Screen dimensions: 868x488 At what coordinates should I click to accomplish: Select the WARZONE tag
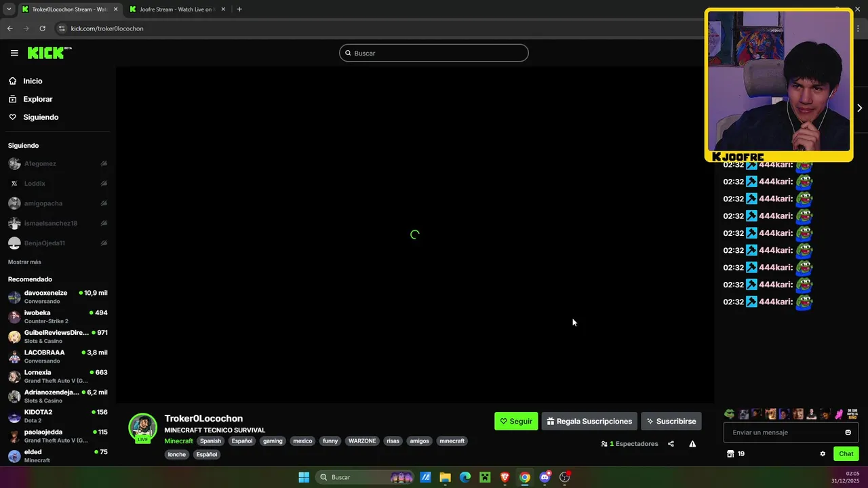click(362, 441)
